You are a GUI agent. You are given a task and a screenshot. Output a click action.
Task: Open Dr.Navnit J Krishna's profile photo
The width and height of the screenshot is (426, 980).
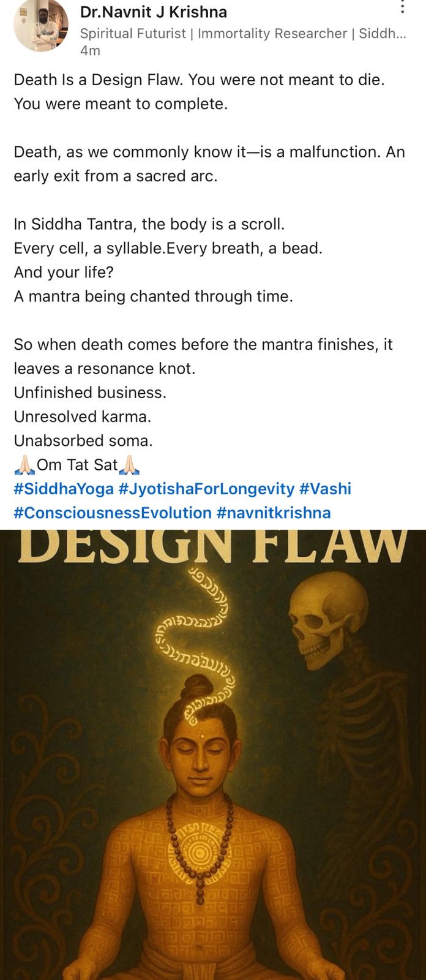tap(41, 24)
